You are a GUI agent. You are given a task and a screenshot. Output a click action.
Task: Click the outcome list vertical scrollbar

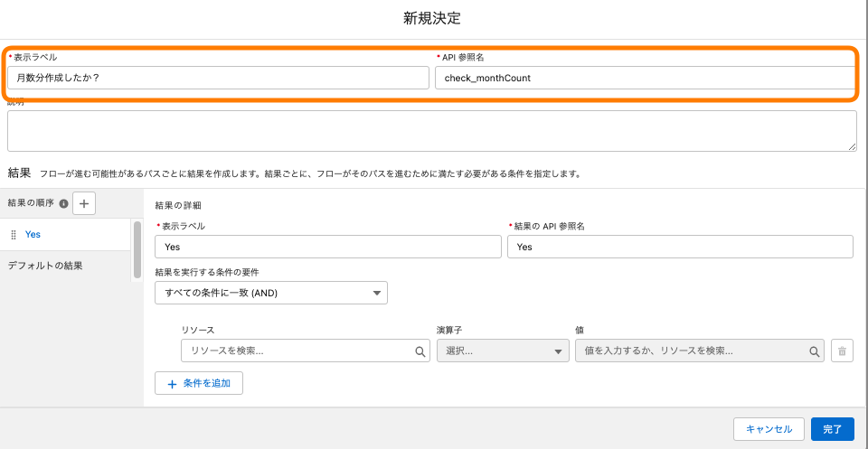(x=137, y=249)
